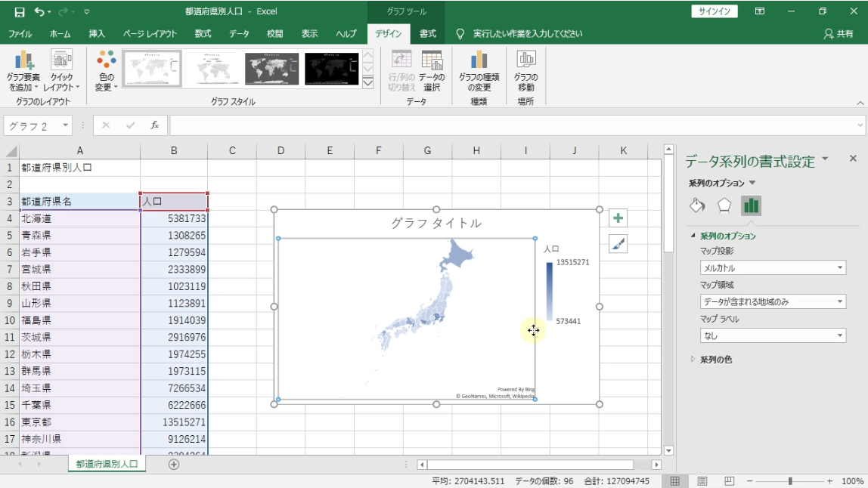The height and width of the screenshot is (488, 868).
Task: Switch to the Format ribbon tab
Action: [x=428, y=34]
